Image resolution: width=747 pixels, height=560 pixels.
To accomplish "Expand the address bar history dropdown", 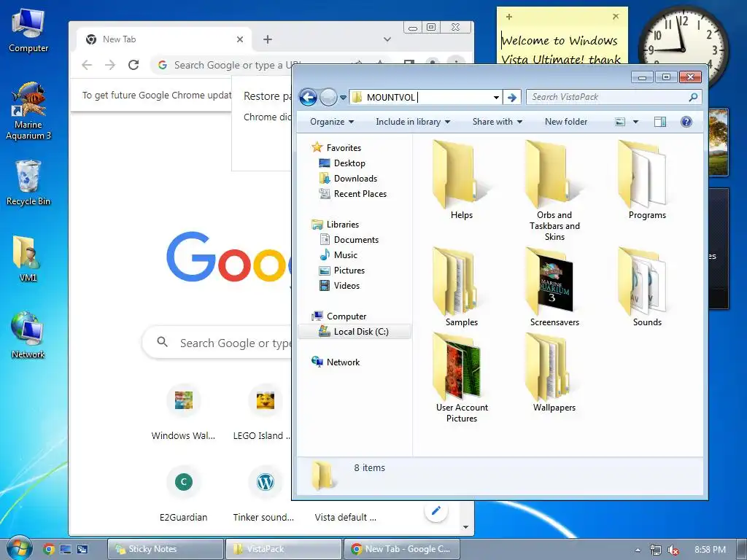I will point(496,98).
